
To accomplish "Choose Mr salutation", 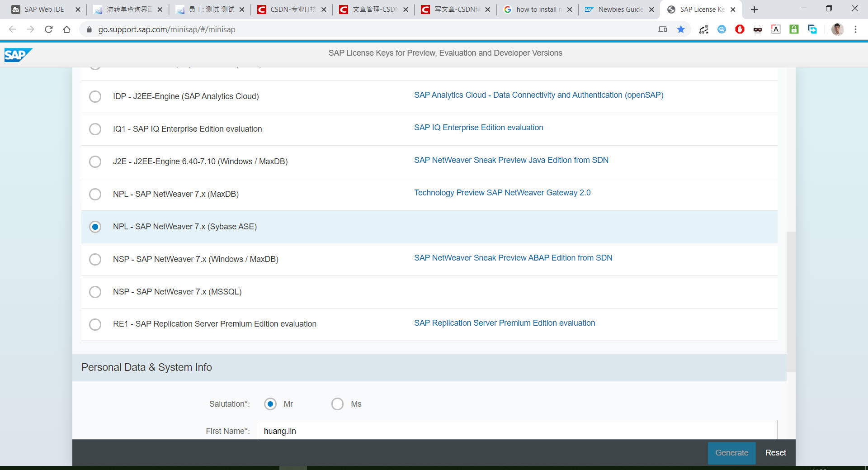I will pos(270,404).
